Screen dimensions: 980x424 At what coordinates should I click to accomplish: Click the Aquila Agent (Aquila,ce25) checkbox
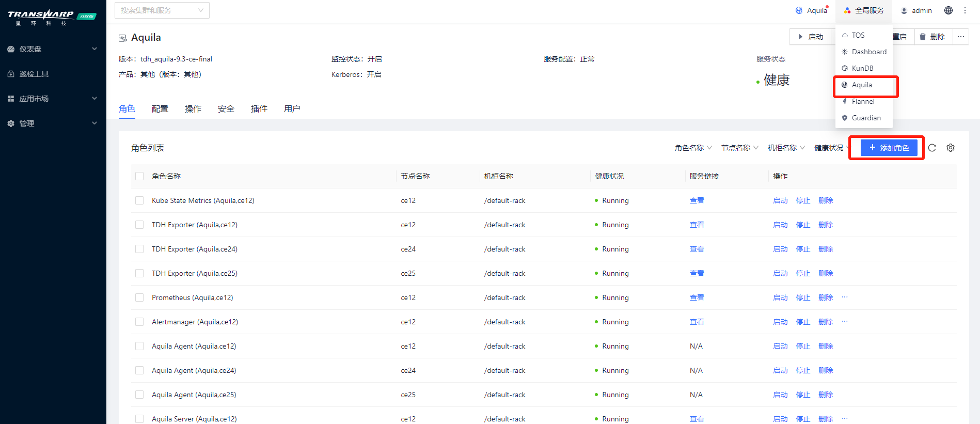point(139,395)
